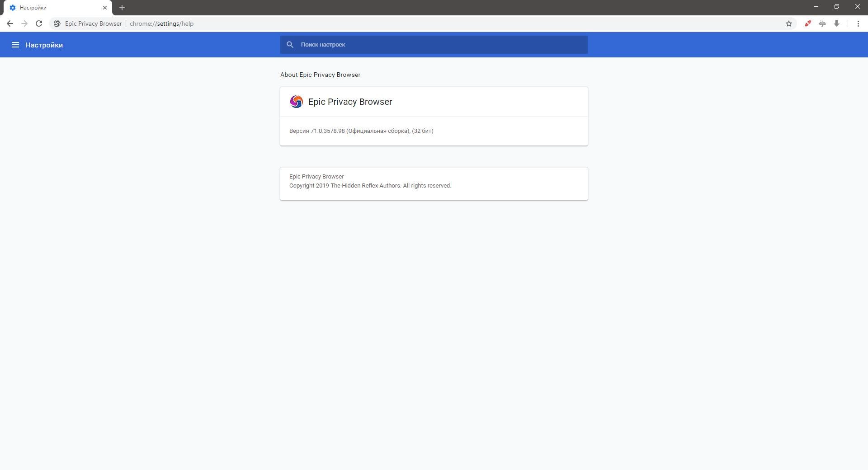
Task: Open a new tab with the plus button
Action: [122, 8]
